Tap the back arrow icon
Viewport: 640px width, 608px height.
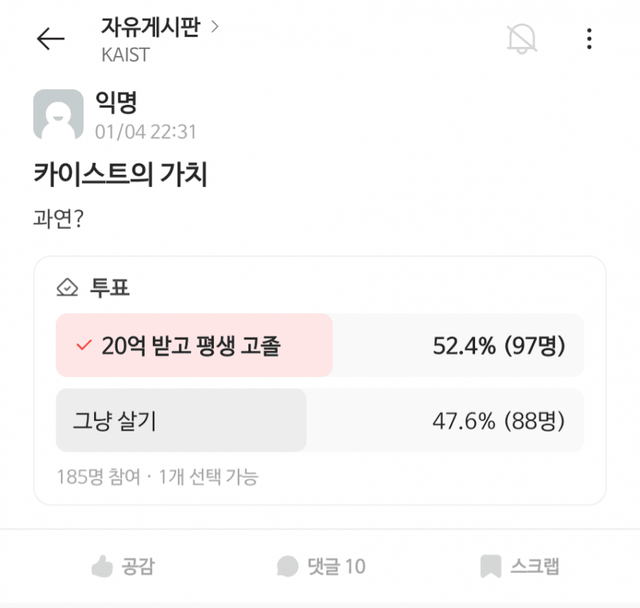(50, 39)
